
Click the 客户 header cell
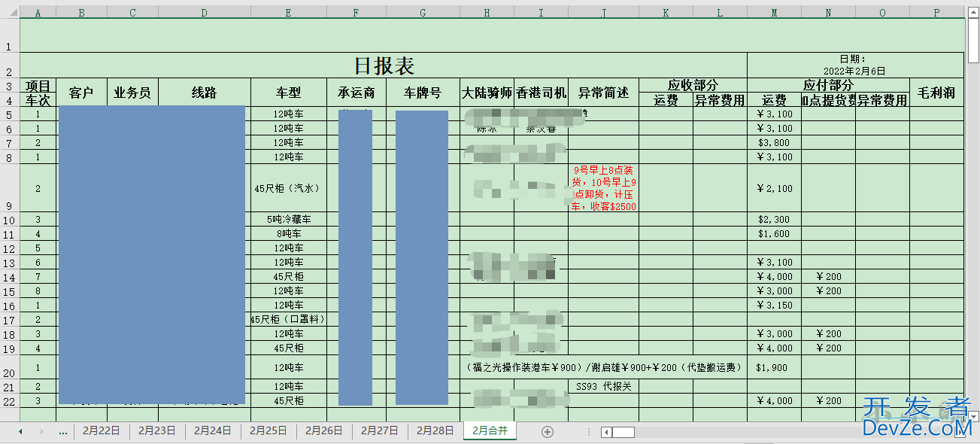tap(81, 93)
